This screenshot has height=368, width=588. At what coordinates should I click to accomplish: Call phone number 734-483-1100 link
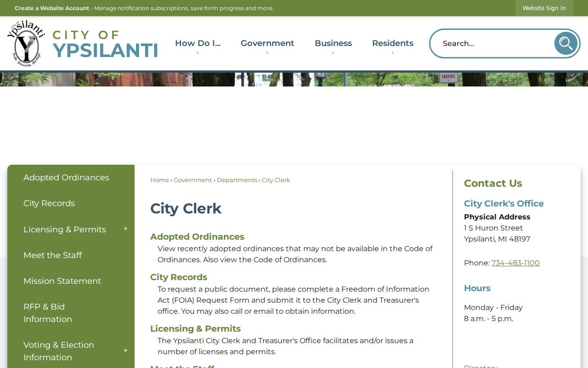pyautogui.click(x=515, y=263)
